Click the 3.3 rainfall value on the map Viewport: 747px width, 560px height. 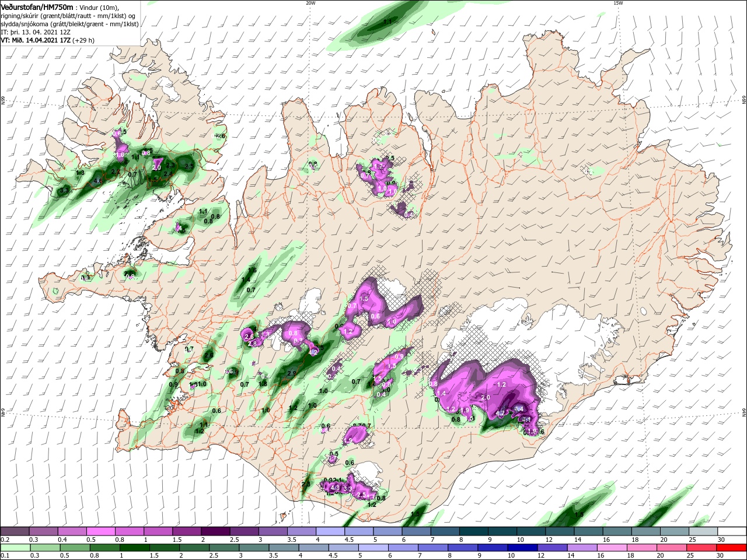coord(64,190)
